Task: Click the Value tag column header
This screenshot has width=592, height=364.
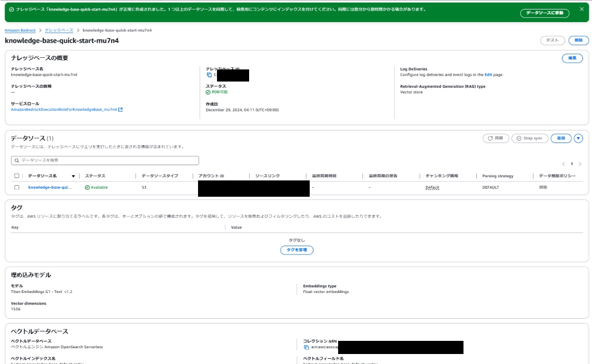Action: click(x=236, y=227)
